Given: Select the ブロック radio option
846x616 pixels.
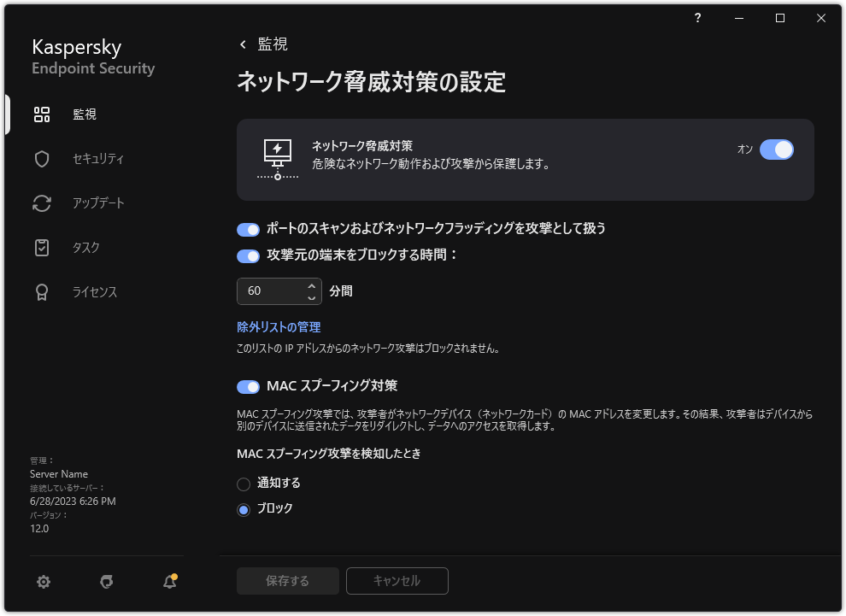Looking at the screenshot, I should [244, 508].
